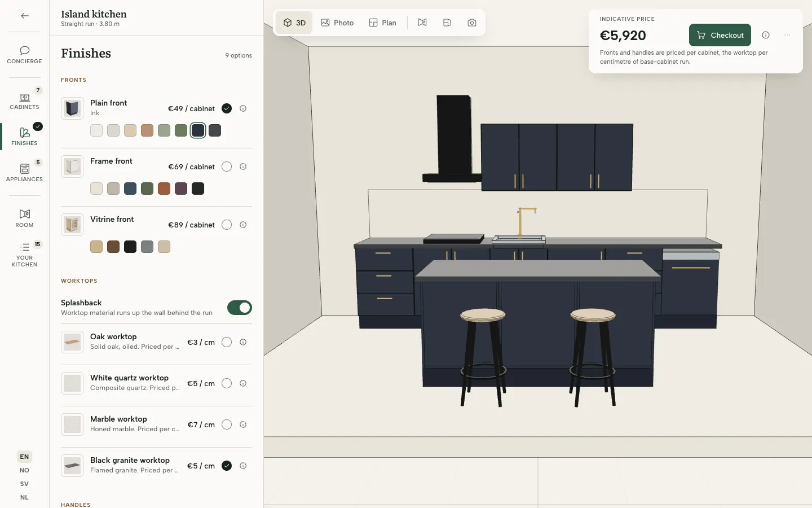Image resolution: width=812 pixels, height=508 pixels.
Task: Select the Oak worktop
Action: (x=227, y=342)
